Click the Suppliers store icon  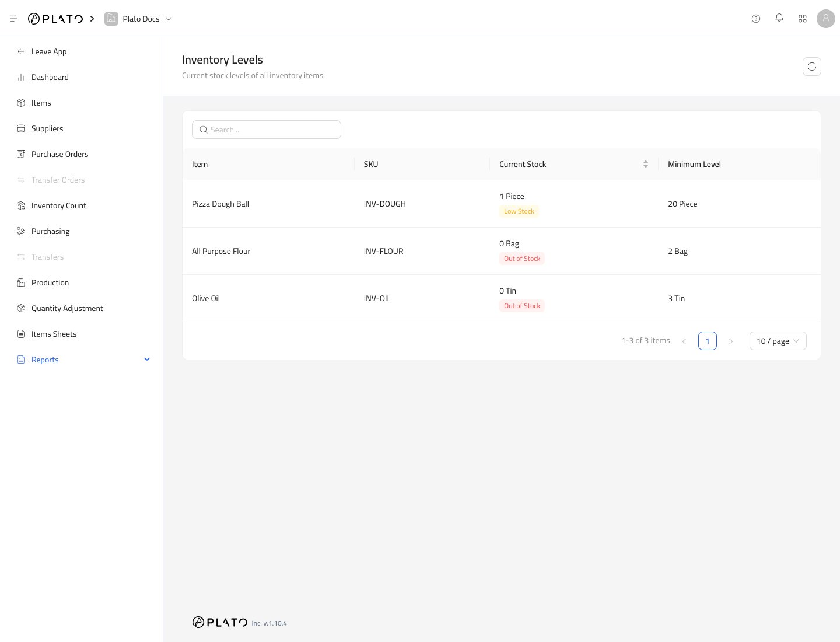[x=21, y=128]
